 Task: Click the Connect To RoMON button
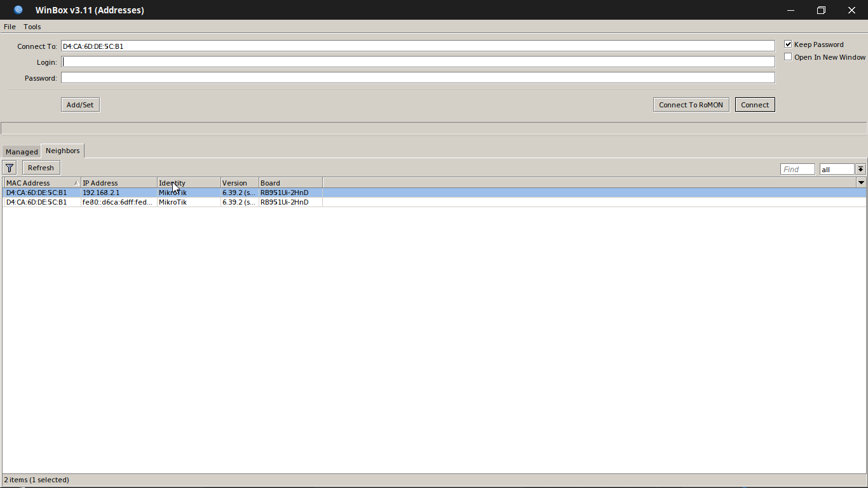click(691, 105)
